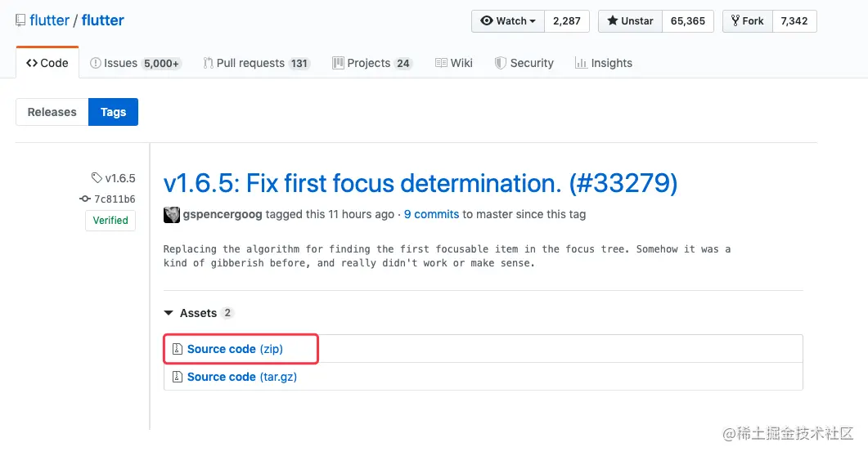Click the 5,000+ issues counter badge
The width and height of the screenshot is (868, 456).
tap(161, 64)
